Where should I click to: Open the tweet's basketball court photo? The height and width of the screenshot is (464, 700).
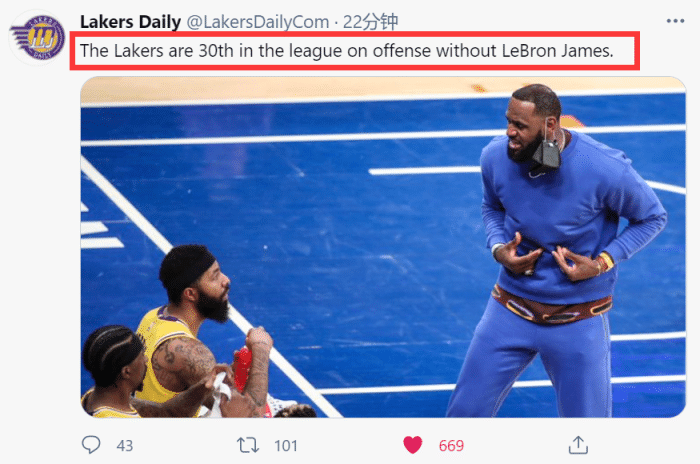tap(383, 247)
